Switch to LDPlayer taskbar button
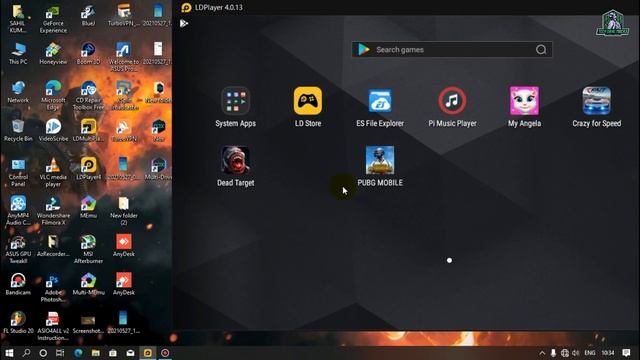Image resolution: width=640 pixels, height=360 pixels. pyautogui.click(x=148, y=353)
